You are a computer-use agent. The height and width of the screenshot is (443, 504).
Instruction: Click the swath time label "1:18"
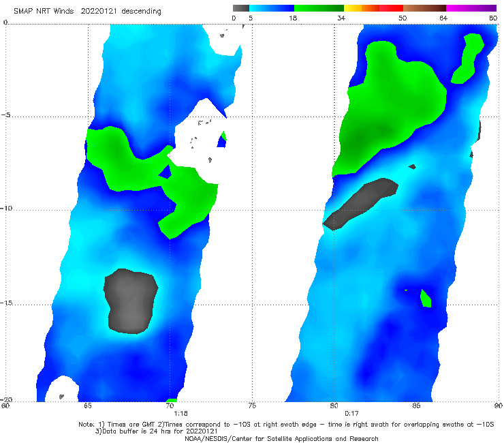(180, 414)
